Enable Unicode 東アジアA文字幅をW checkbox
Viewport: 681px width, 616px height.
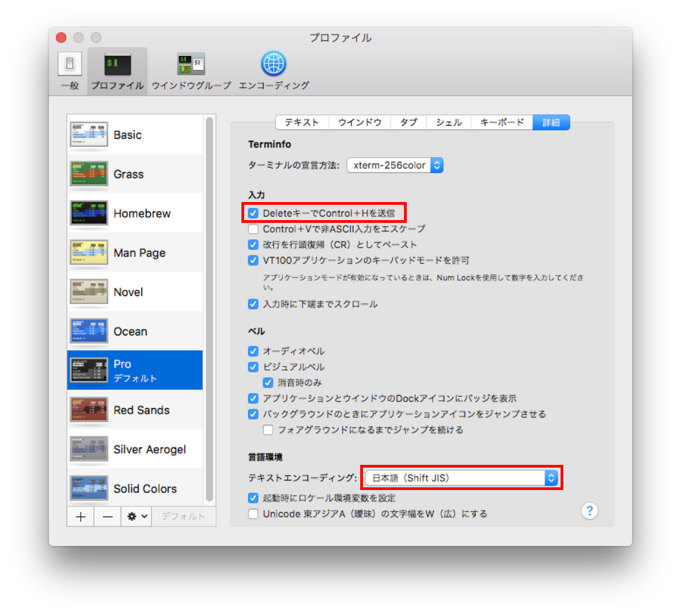point(253,514)
